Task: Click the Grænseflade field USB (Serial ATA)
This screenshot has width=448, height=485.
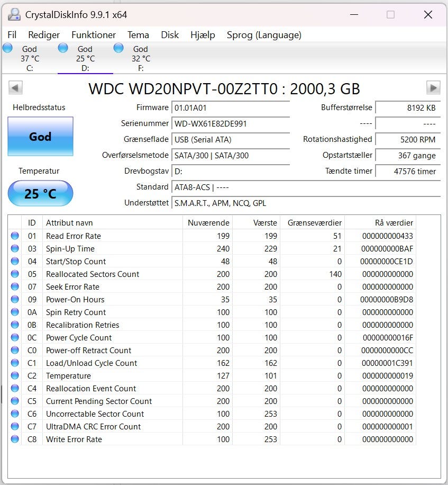Action: coord(231,139)
